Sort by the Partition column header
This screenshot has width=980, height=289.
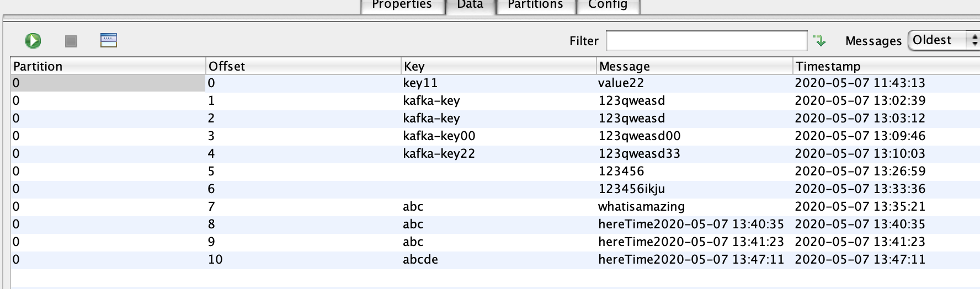[x=108, y=66]
